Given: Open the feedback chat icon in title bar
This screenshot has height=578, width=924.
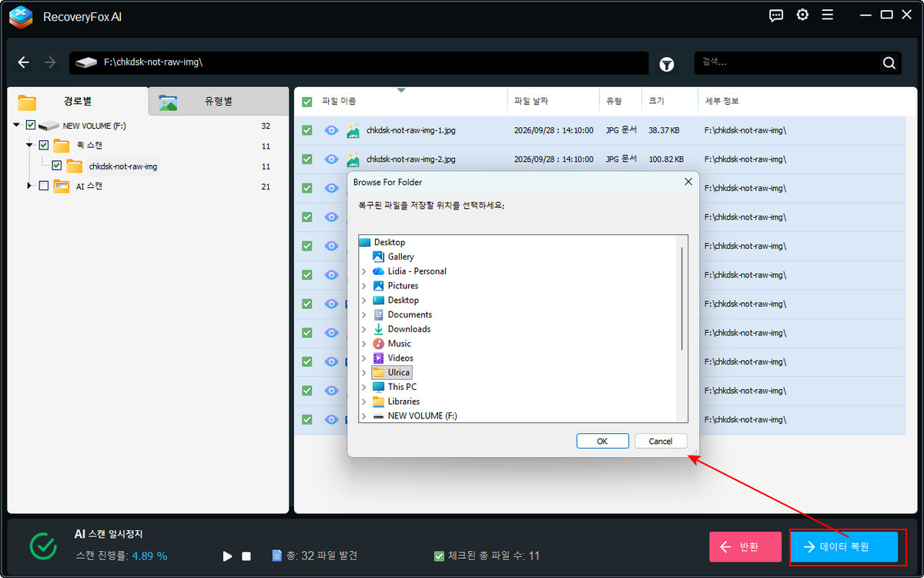Looking at the screenshot, I should click(776, 15).
